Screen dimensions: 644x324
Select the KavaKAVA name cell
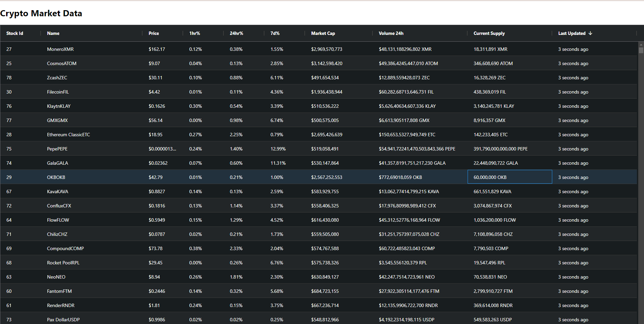[x=92, y=191]
